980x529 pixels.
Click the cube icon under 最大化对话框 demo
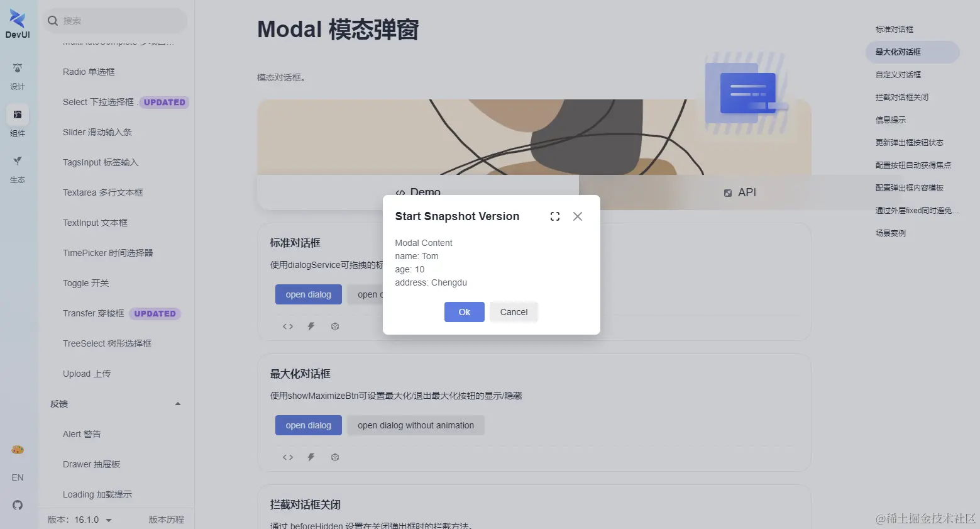tap(335, 457)
